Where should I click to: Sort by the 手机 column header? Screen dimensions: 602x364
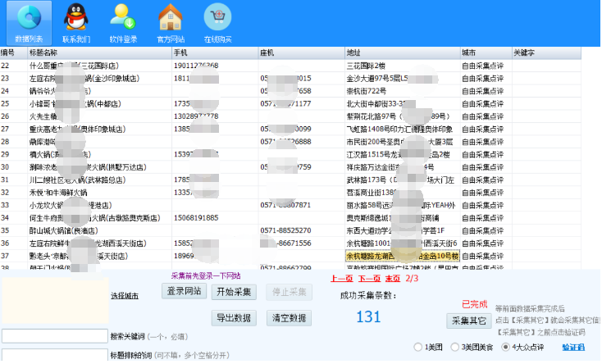pyautogui.click(x=213, y=52)
